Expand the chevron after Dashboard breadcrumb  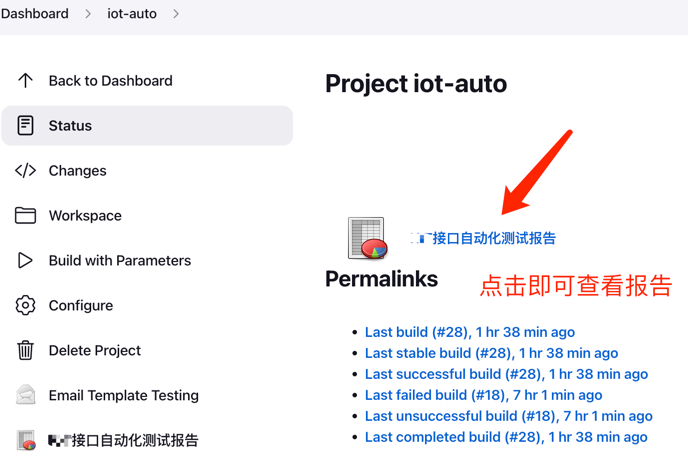coord(88,14)
